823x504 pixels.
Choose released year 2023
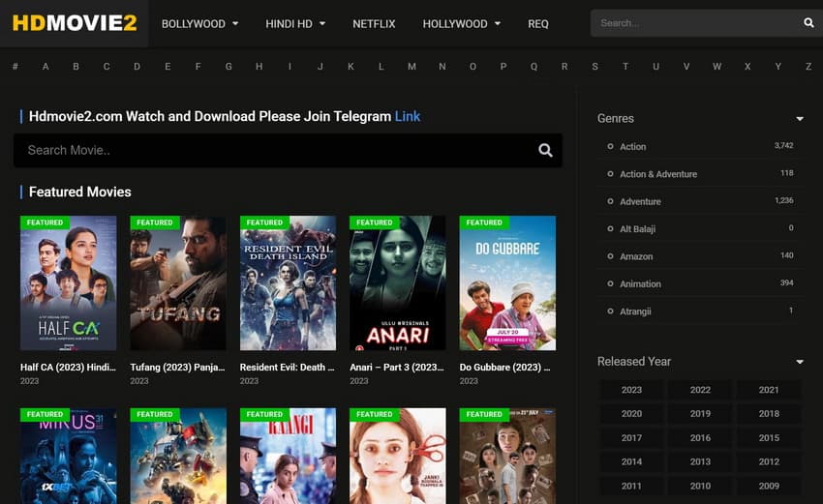631,390
